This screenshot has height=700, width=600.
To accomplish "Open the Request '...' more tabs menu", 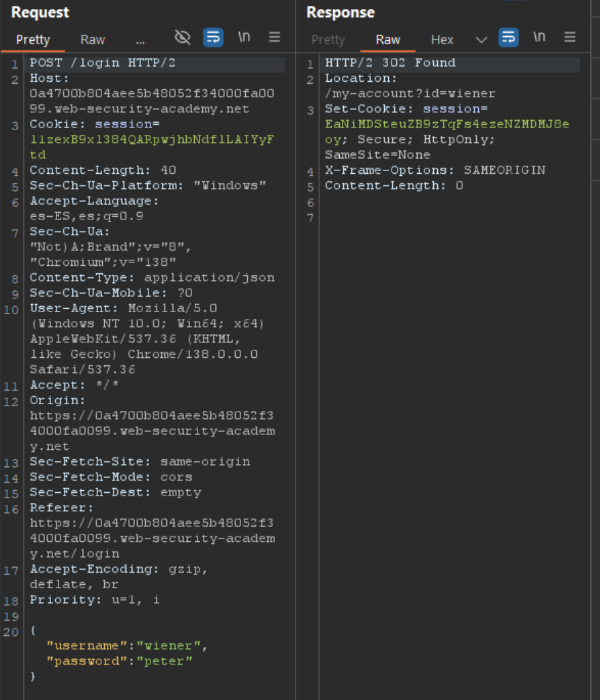I will [x=140, y=40].
